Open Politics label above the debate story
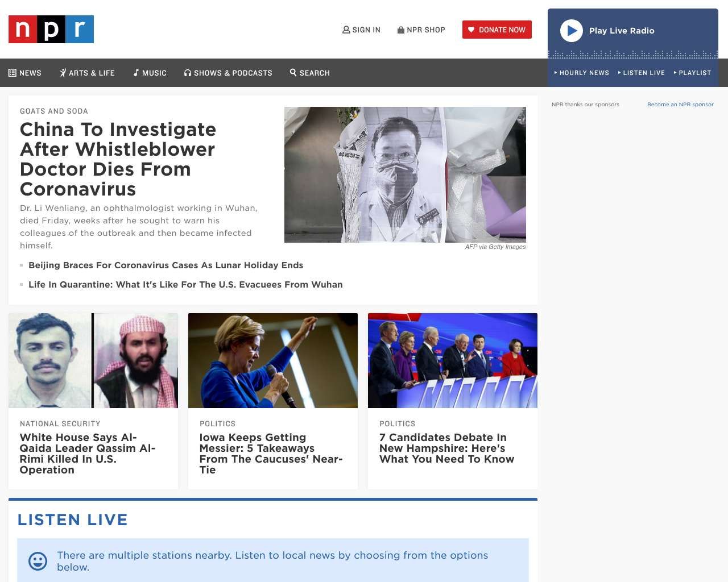Screen dimensions: 728x582 398,424
